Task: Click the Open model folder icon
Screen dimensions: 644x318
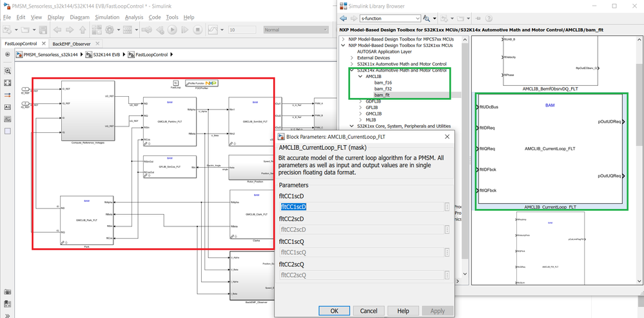Action: 26,30
